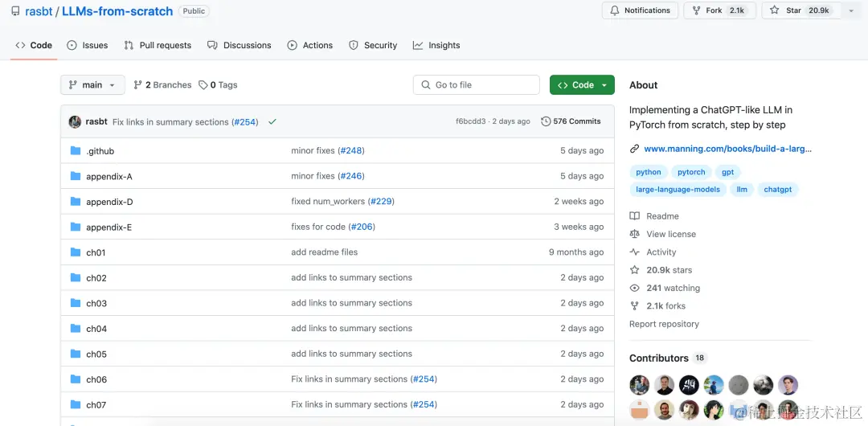Open the ch07 folder name

click(96, 405)
